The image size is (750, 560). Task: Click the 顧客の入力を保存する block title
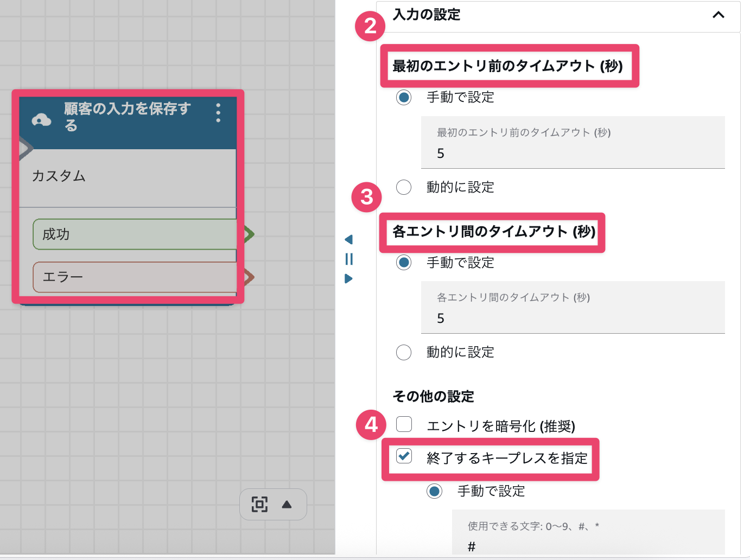point(128,117)
